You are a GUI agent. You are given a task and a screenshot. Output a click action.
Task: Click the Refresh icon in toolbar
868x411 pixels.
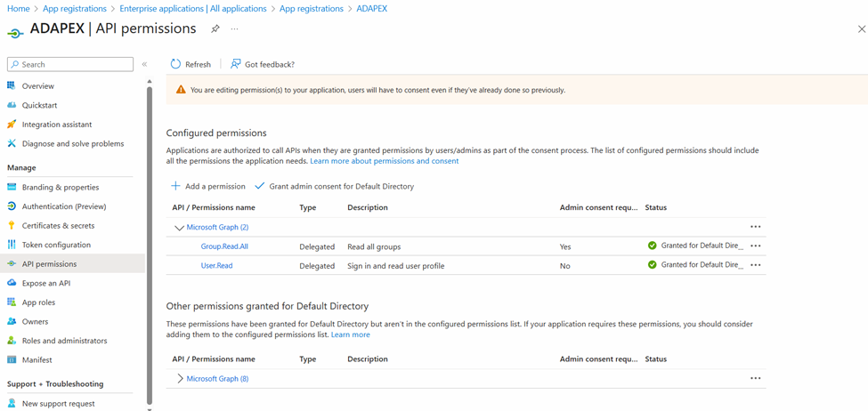176,64
